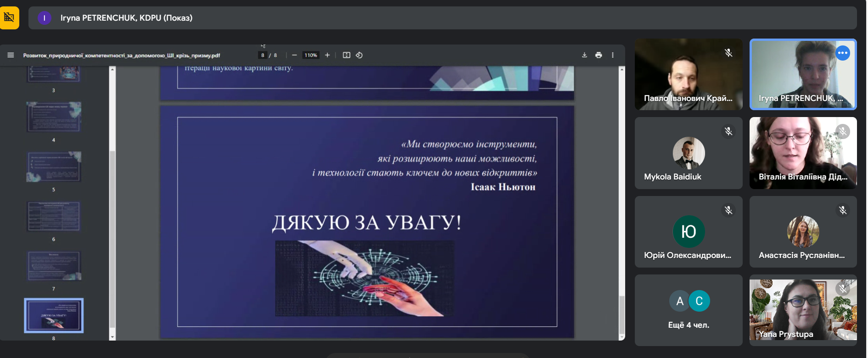Click the document scrollbar thumb
Viewport: 868px width, 358px height.
[622, 315]
